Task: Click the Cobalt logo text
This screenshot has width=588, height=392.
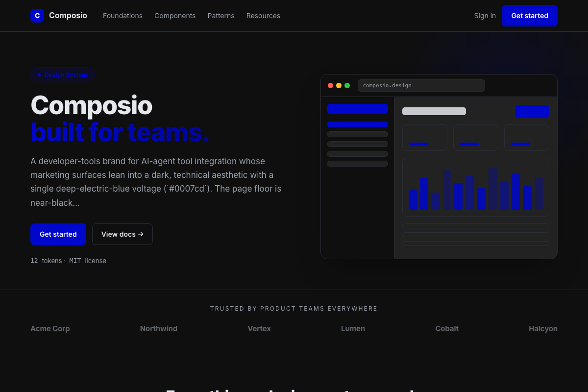Action: [447, 329]
